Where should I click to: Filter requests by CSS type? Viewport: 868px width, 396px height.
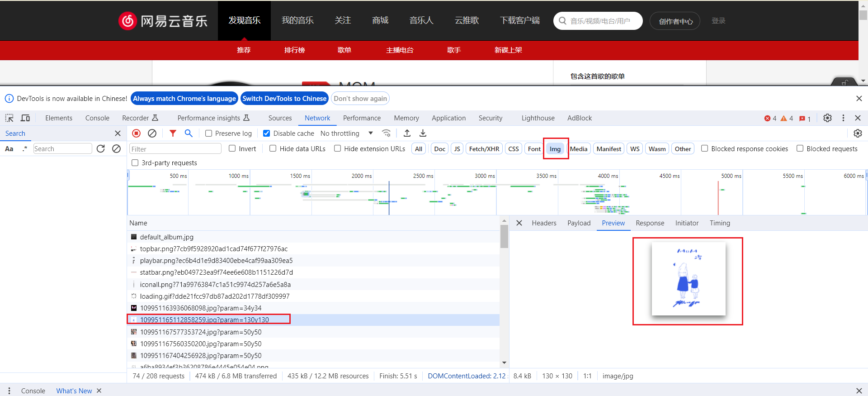tap(514, 149)
